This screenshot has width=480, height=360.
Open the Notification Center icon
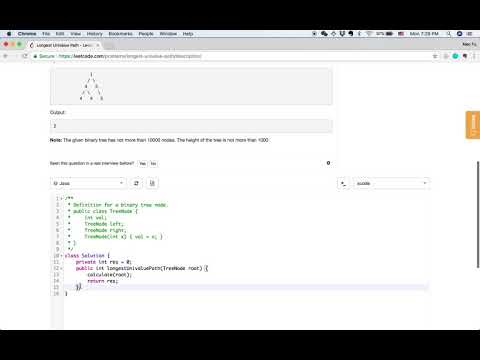point(470,34)
